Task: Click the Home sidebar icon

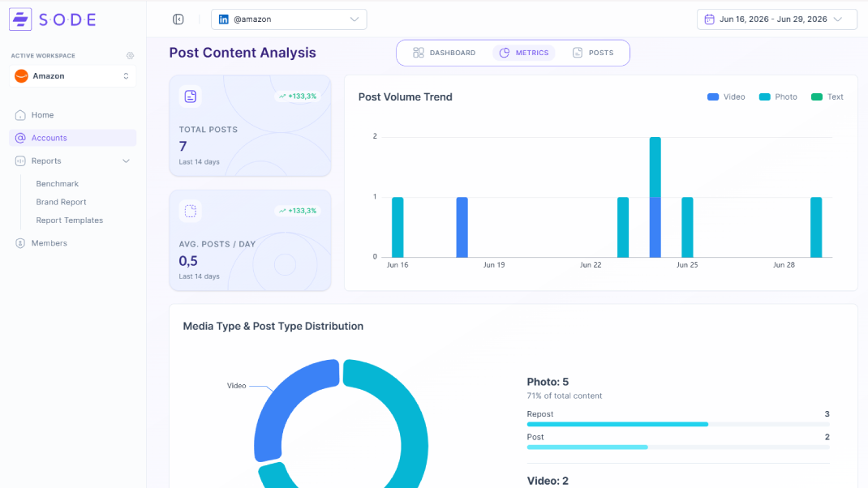Action: (20, 115)
